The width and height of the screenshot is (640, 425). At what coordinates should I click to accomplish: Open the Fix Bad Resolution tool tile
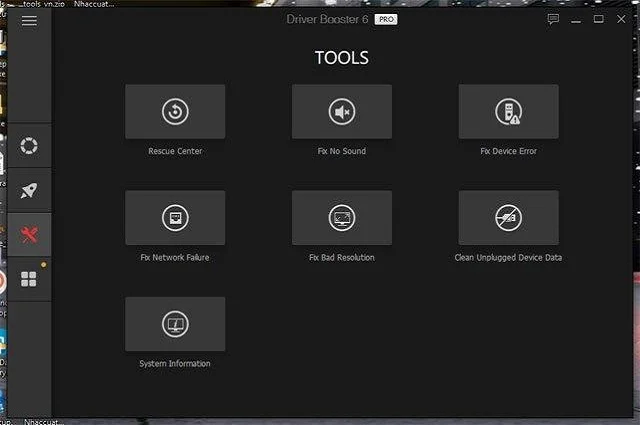[x=342, y=218]
